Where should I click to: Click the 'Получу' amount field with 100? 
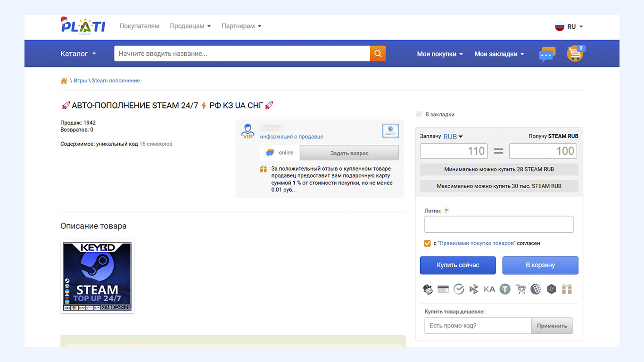click(543, 151)
